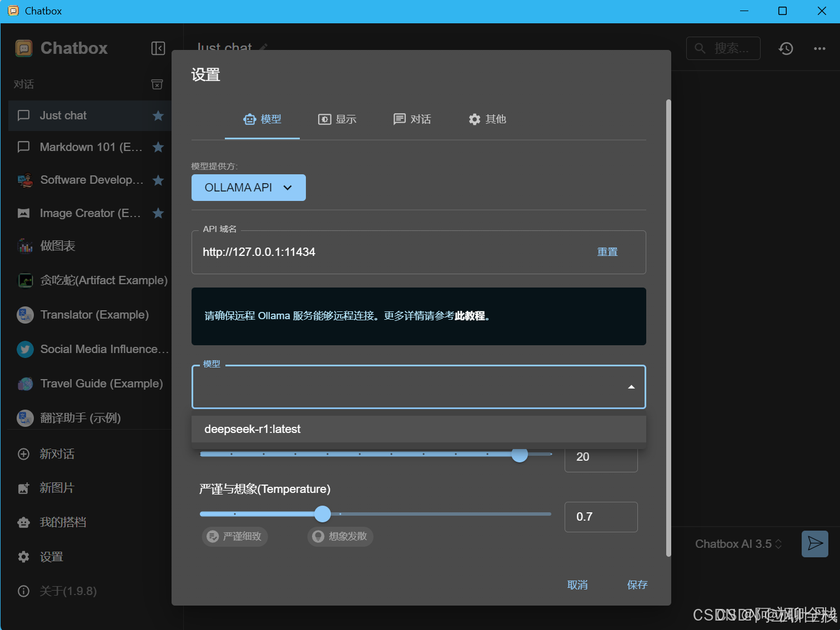Open chat history clock icon
The image size is (840, 630).
point(786,48)
